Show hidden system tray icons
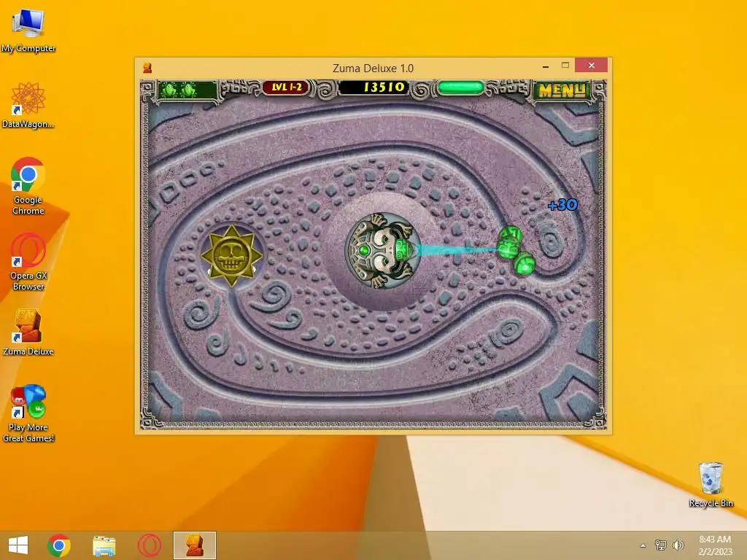The width and height of the screenshot is (747, 560). click(643, 545)
